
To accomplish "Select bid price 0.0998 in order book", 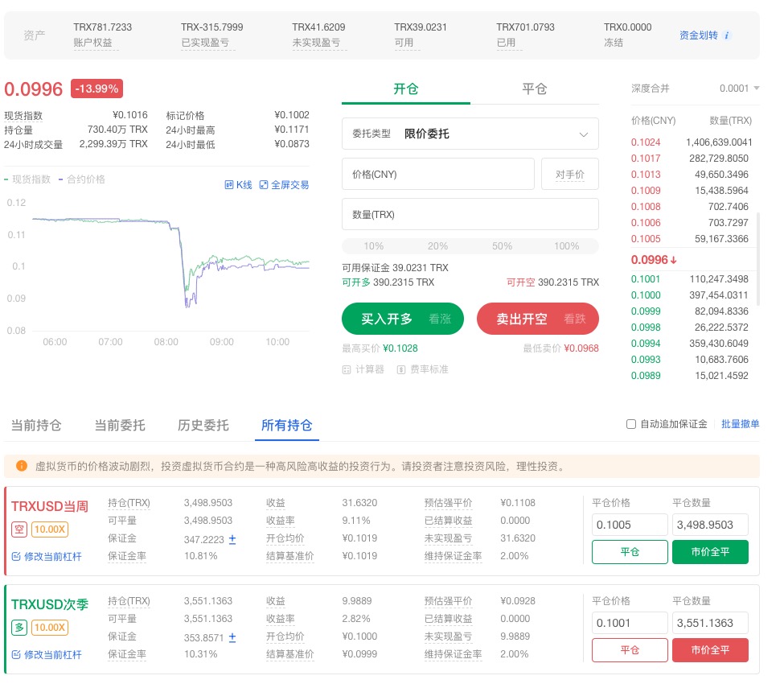I will [x=646, y=328].
